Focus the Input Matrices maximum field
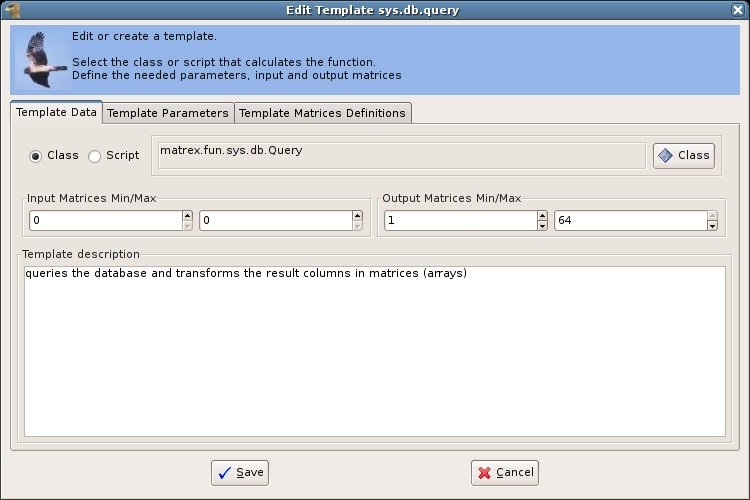Screen dimensions: 750x500 (276, 221)
